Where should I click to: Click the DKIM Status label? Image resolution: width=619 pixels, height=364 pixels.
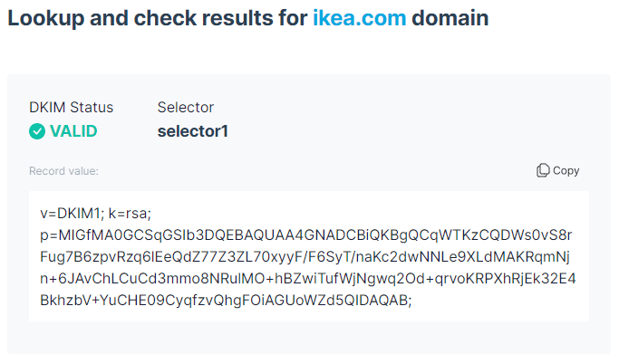[72, 107]
